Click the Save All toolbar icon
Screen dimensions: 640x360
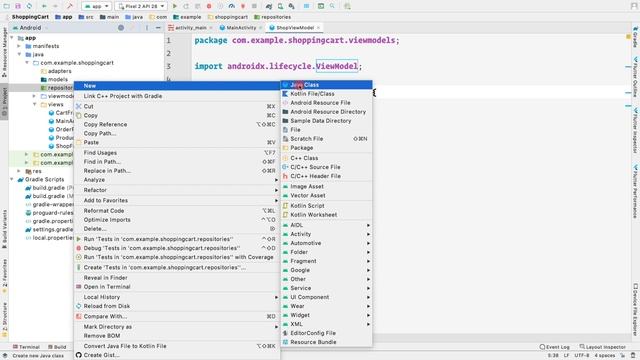point(18,6)
